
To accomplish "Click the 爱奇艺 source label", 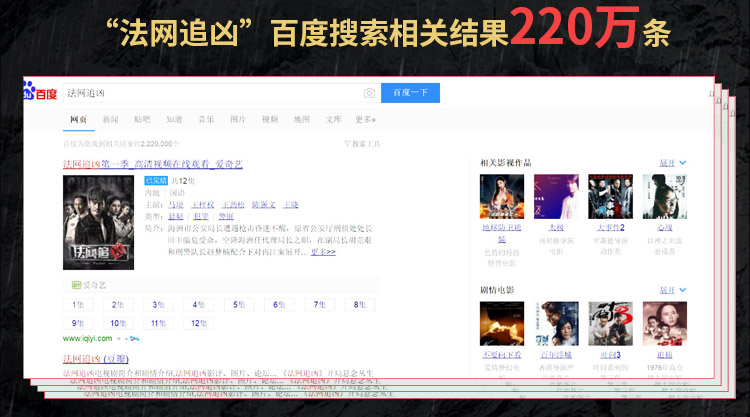I will pos(94,285).
